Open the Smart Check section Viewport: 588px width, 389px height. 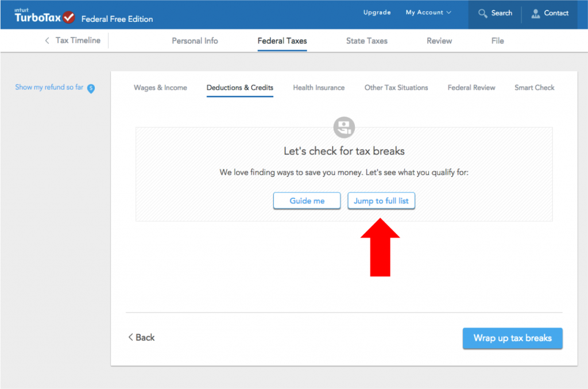pos(534,88)
